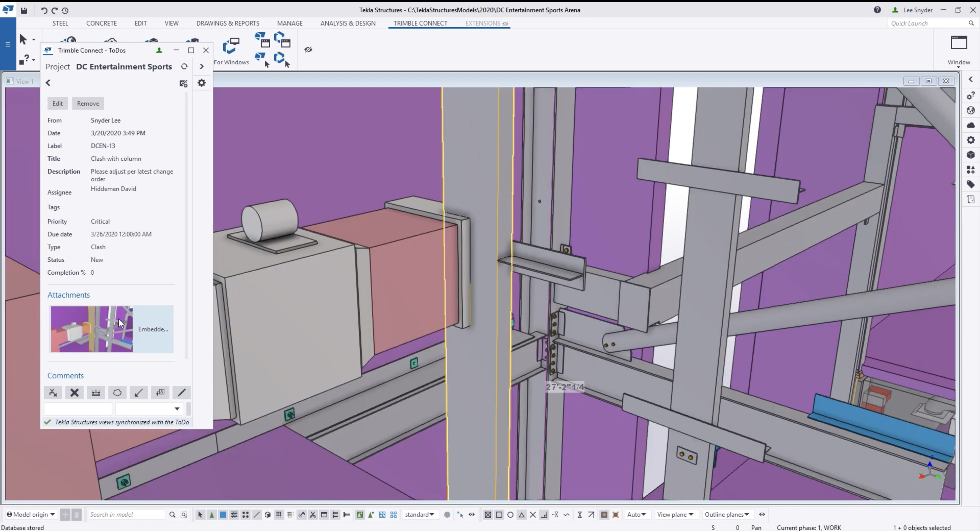The image size is (980, 531).
Task: Undo the last action
Action: 44,10
